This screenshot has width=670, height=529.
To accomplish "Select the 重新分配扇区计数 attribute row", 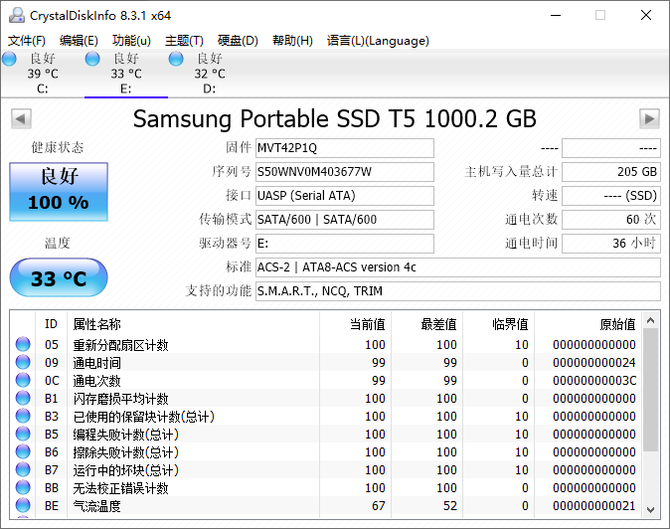I will pyautogui.click(x=326, y=344).
